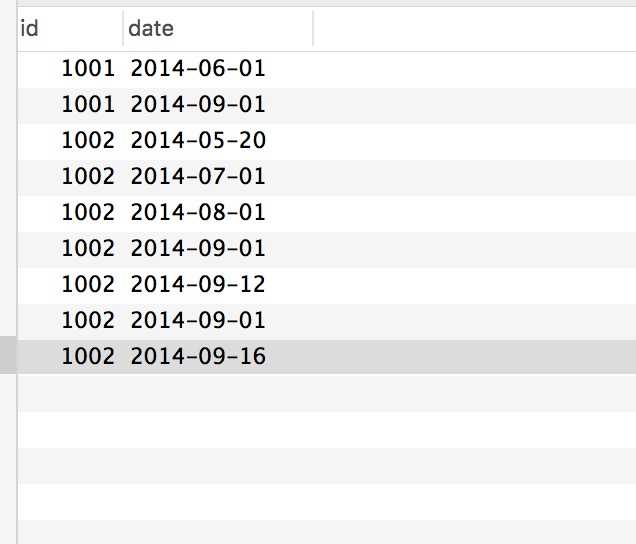Viewport: 636px width, 544px height.
Task: Click the divider right of the date header
Action: coord(313,29)
